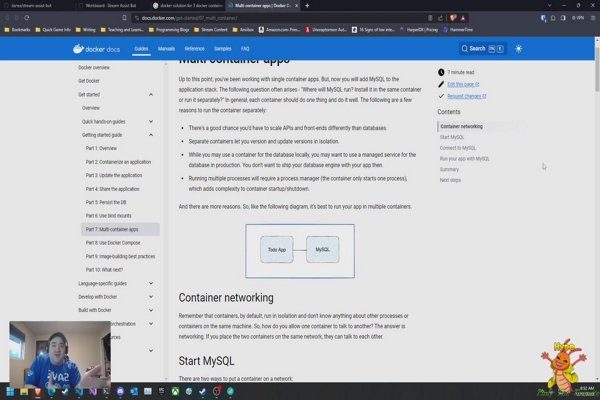600x400 pixels.
Task: Open the Xbox app from the taskbar
Action: pyautogui.click(x=175, y=391)
